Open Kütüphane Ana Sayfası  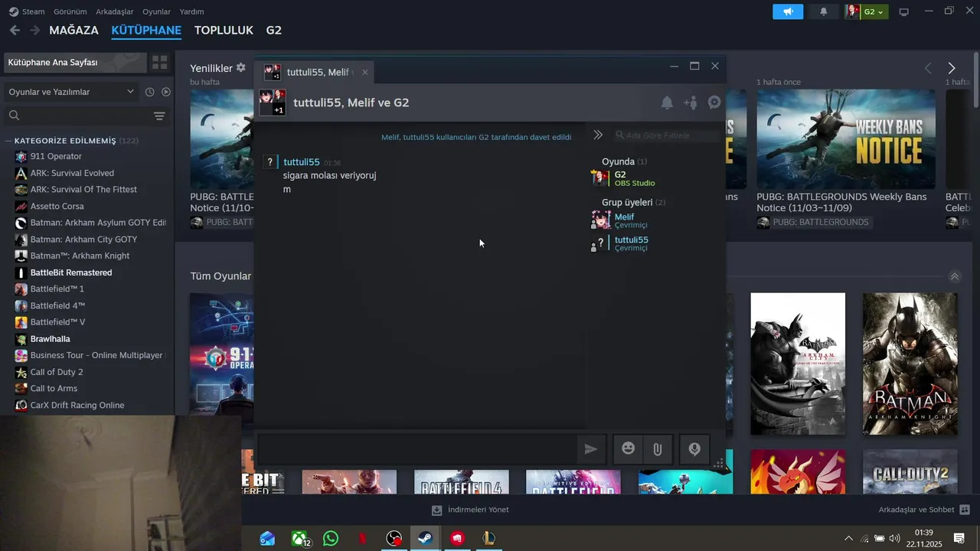[x=74, y=63]
